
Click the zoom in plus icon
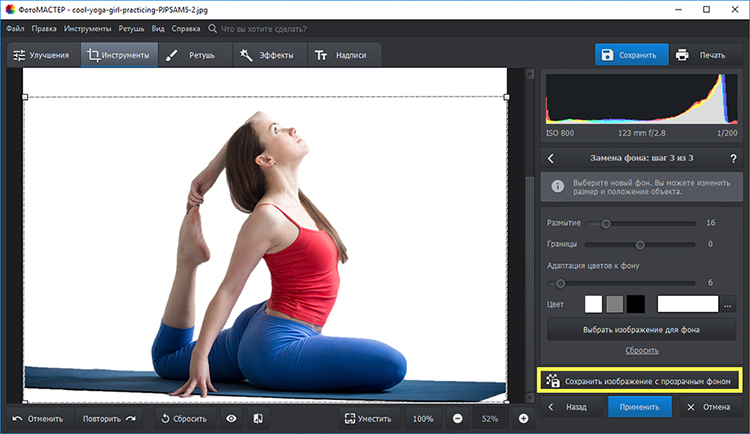click(523, 418)
